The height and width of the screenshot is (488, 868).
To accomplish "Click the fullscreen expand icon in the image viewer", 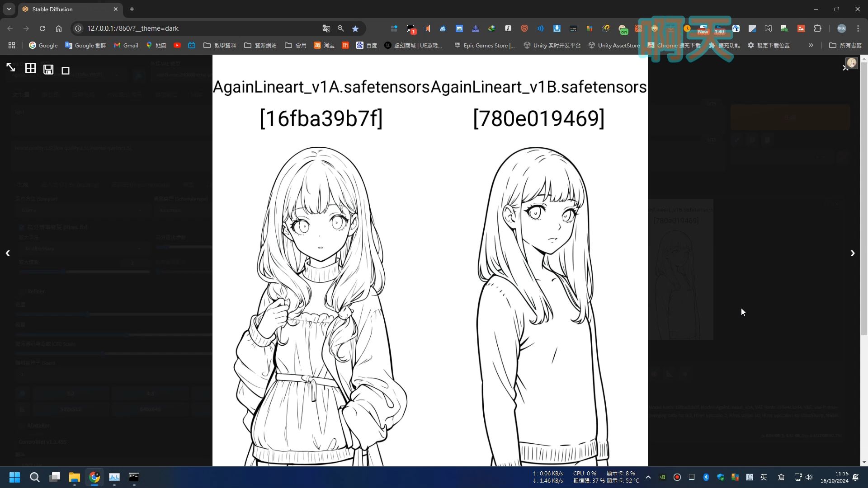I will click(10, 67).
